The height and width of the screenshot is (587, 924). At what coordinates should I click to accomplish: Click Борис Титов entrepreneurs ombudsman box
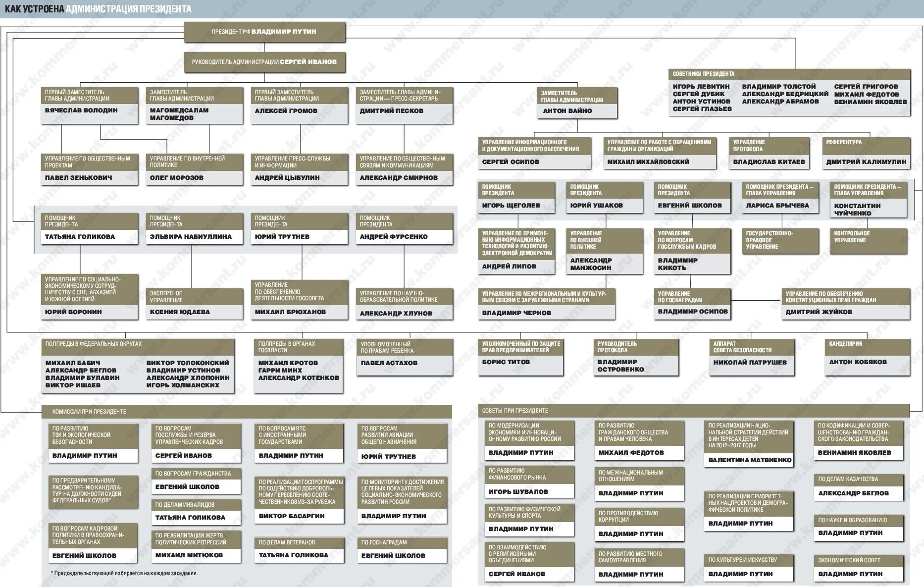click(x=521, y=357)
